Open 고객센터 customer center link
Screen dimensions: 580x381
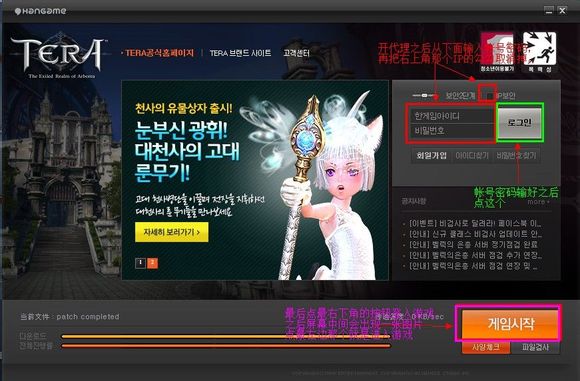point(296,53)
